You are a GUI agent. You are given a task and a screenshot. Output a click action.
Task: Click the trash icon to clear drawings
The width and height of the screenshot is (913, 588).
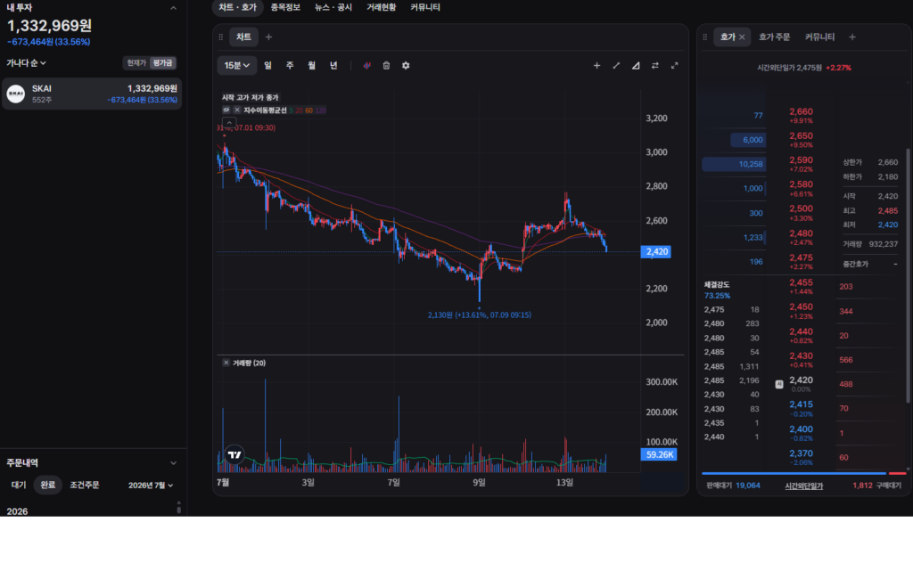coord(386,66)
